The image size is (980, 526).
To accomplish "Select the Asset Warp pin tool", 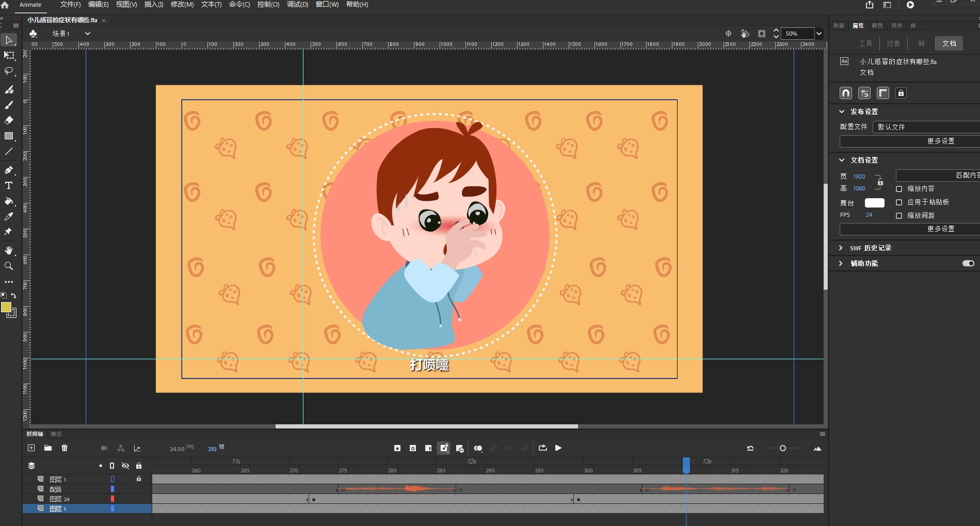I will (x=9, y=232).
